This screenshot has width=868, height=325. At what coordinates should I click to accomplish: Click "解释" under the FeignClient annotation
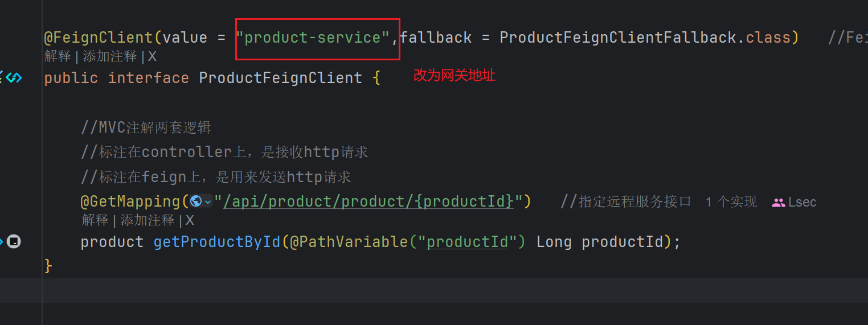(x=58, y=56)
